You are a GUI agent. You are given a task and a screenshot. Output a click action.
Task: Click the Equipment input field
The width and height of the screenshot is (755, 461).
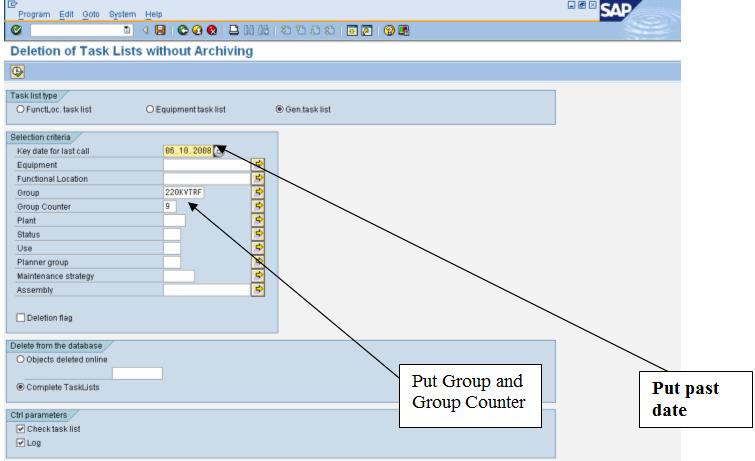pyautogui.click(x=207, y=165)
